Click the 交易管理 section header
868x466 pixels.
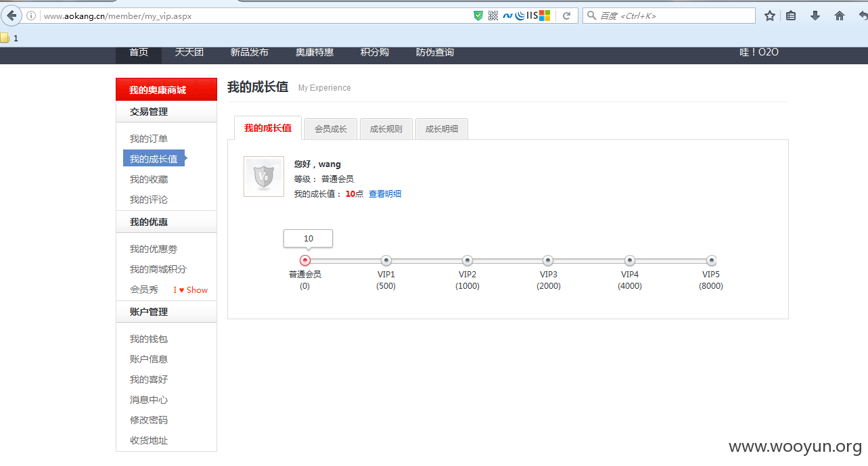[x=166, y=112]
